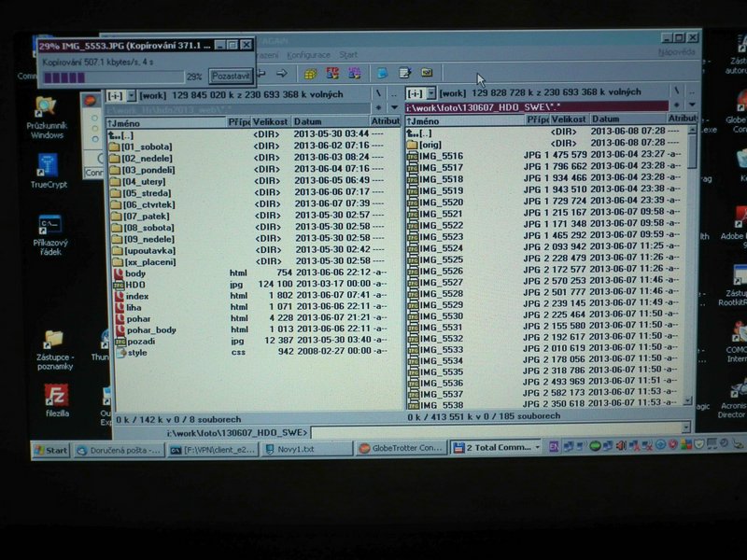This screenshot has height=560, width=747.
Task: Sort left panel by Jméno column
Action: coord(166,123)
